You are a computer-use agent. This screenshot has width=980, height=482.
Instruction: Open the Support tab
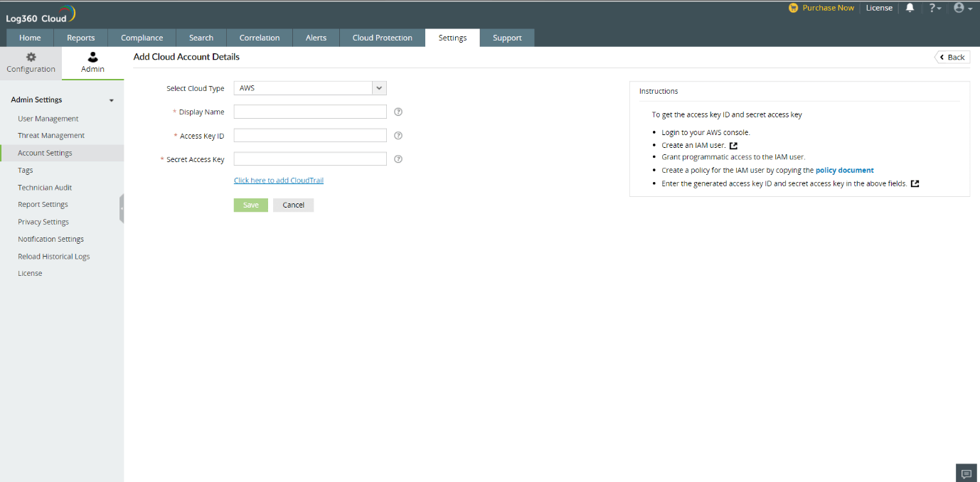[x=507, y=38]
